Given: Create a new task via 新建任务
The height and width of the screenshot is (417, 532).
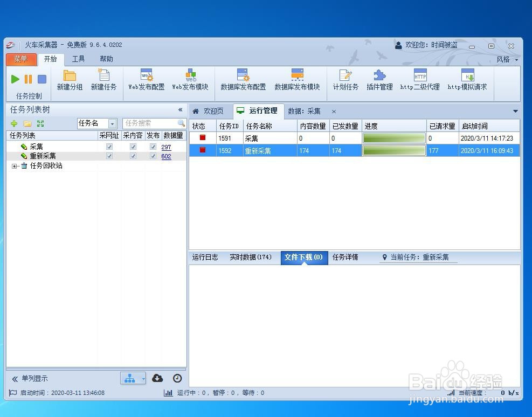Looking at the screenshot, I should [103, 80].
